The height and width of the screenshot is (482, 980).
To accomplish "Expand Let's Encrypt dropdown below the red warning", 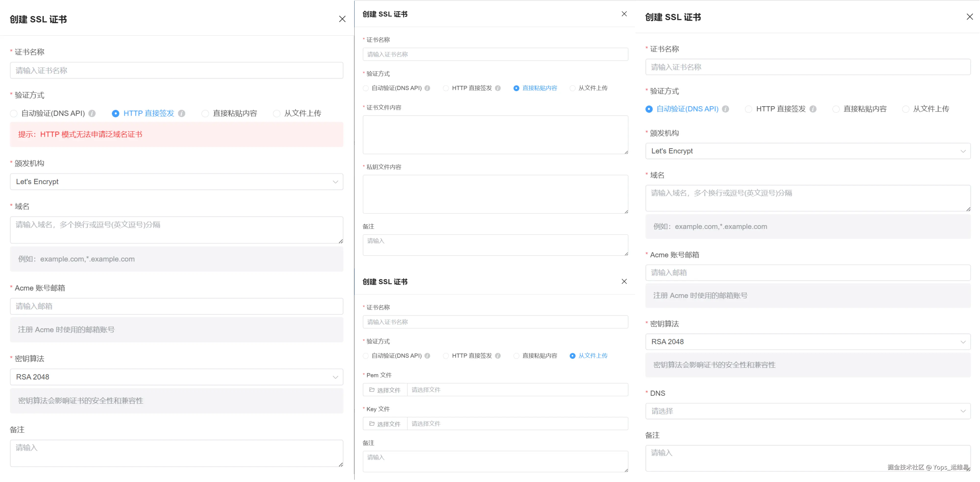I will click(176, 182).
